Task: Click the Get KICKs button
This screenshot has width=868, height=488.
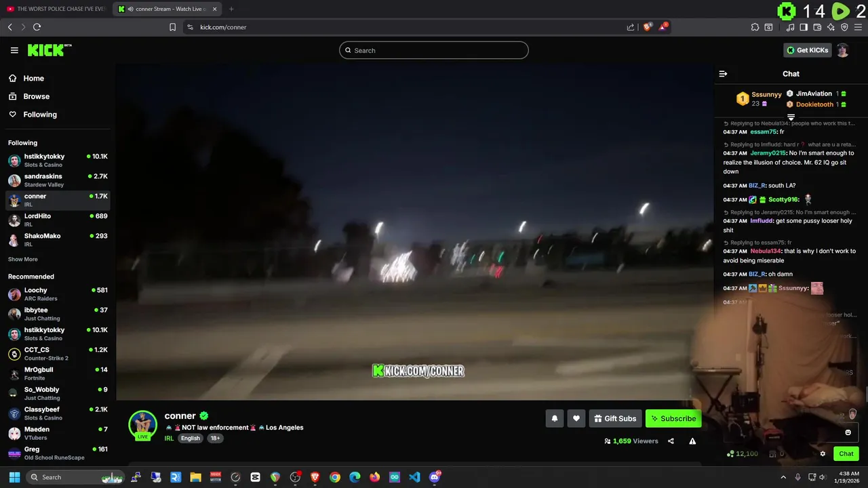Action: [808, 50]
